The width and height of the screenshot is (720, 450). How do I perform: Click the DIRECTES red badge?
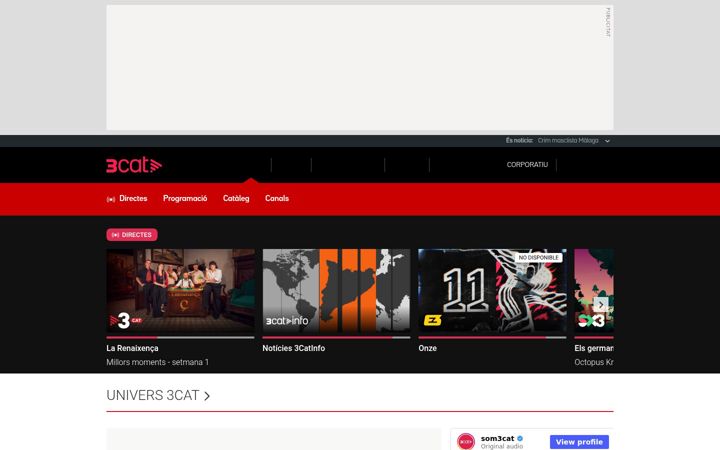pyautogui.click(x=132, y=235)
